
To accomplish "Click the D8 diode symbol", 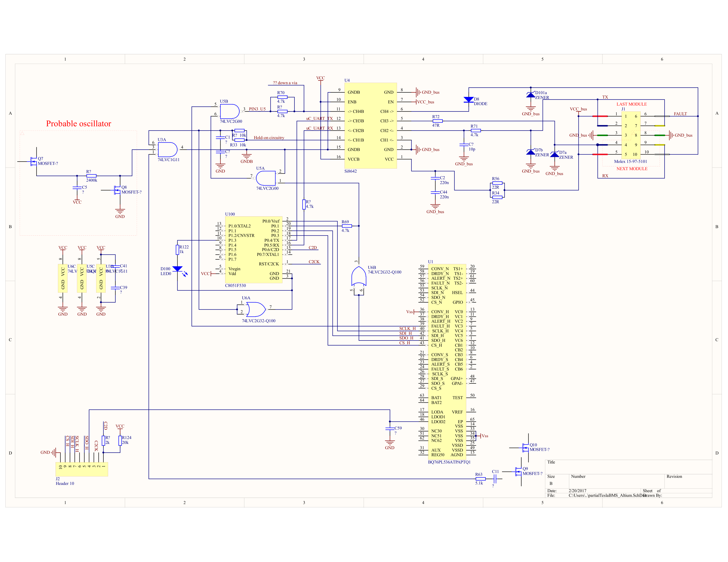I will point(469,100).
